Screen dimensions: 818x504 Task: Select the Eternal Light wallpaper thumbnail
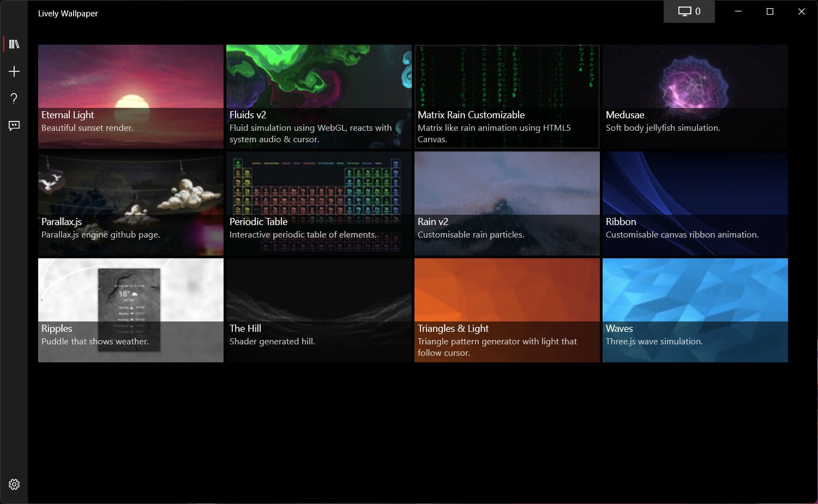131,96
